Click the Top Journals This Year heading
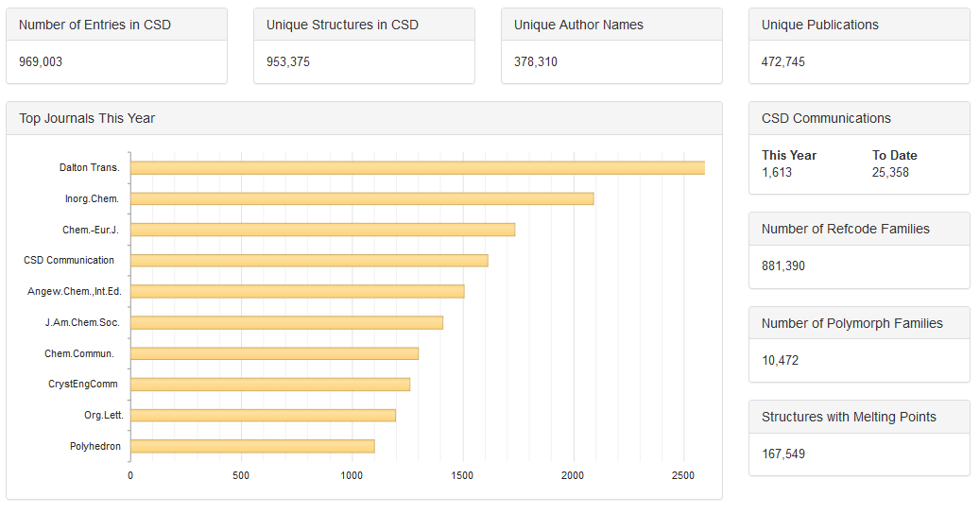 87,118
